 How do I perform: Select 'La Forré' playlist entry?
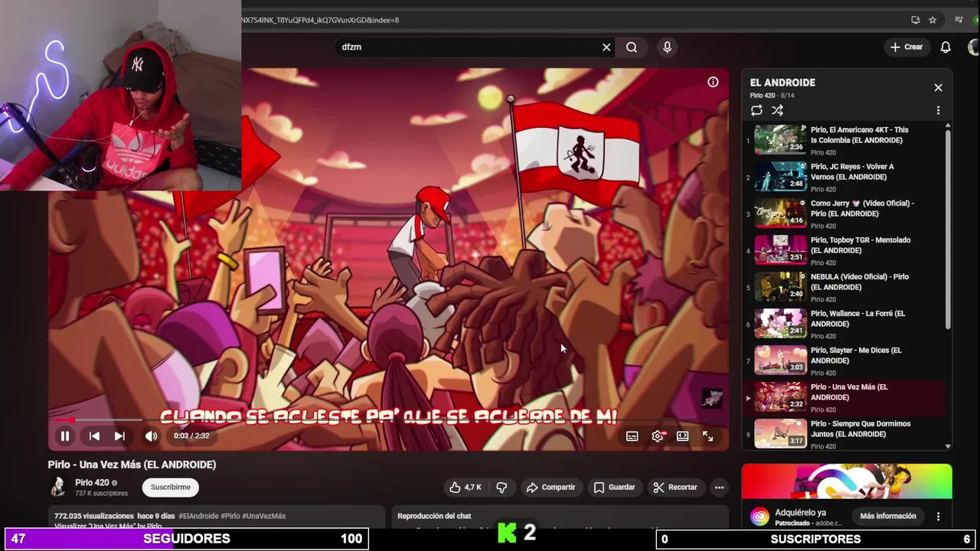842,324
